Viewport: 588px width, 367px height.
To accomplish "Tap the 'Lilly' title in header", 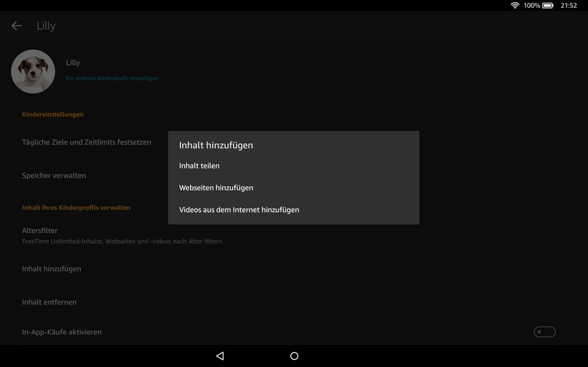I will tap(46, 26).
